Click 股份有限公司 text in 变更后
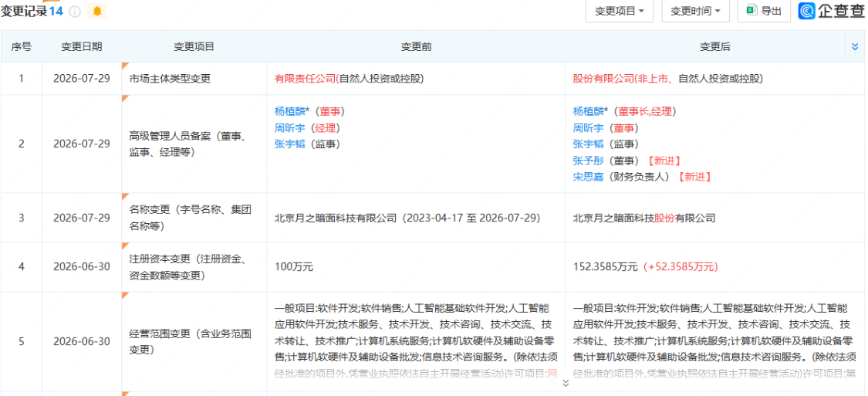Screen dimensions: 868x396 coord(603,79)
